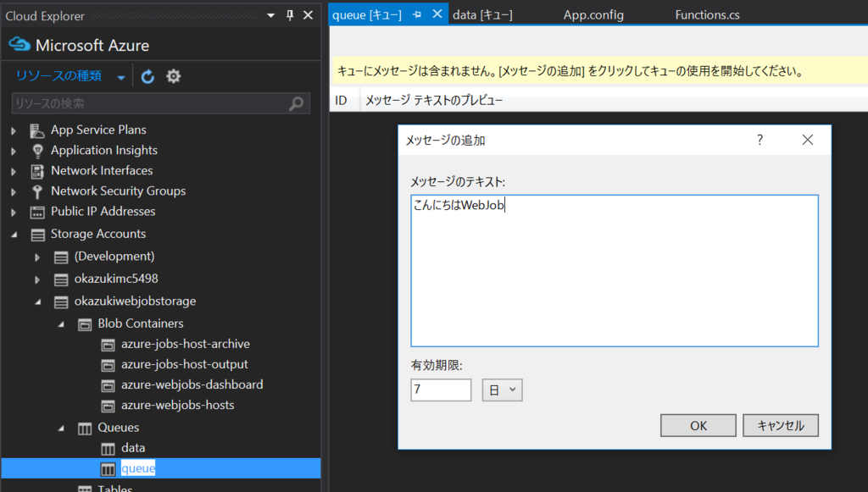
Task: Select the azure-webjobs-dashboard container
Action: (x=192, y=384)
